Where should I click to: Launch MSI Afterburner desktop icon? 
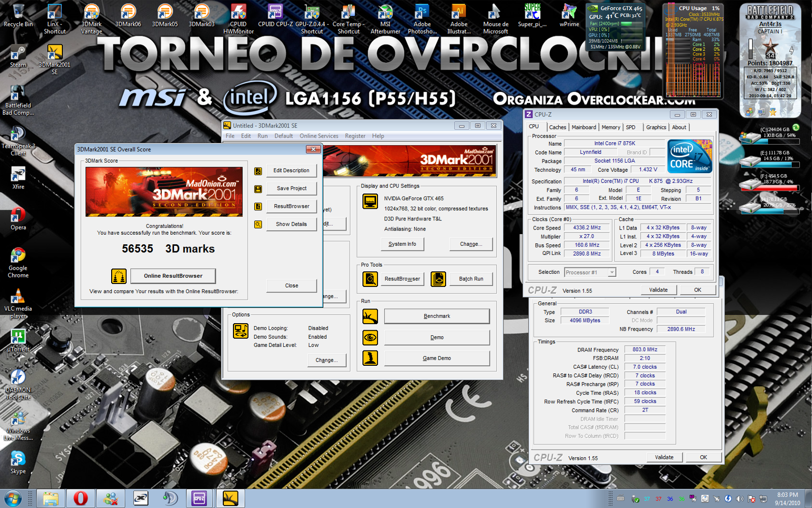click(x=385, y=19)
